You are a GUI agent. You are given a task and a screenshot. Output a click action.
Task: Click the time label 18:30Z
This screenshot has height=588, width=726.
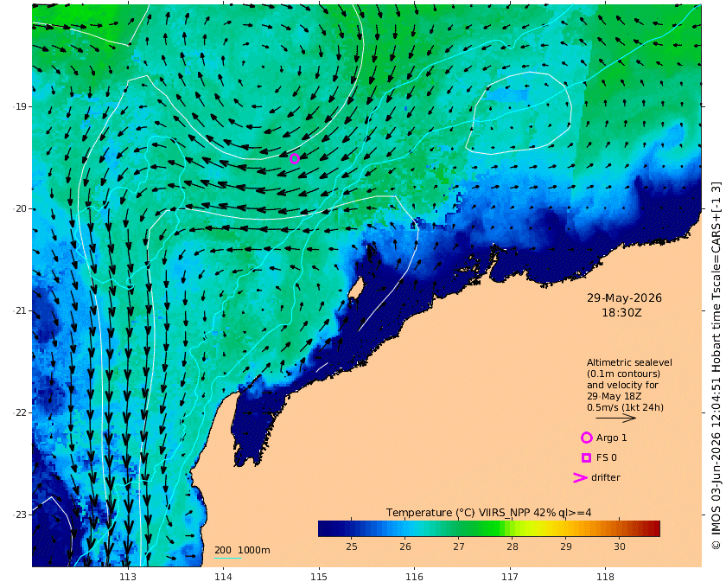click(621, 313)
